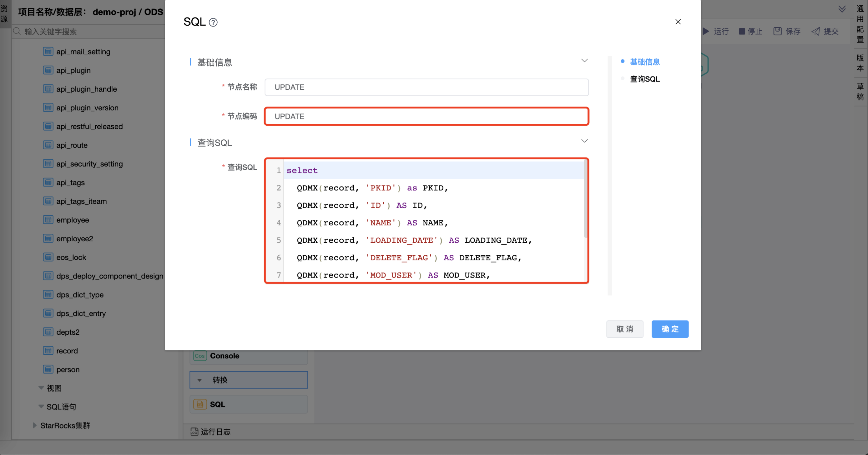Image resolution: width=868 pixels, height=455 pixels.
Task: Click the SQL help question-mark icon
Action: (213, 22)
